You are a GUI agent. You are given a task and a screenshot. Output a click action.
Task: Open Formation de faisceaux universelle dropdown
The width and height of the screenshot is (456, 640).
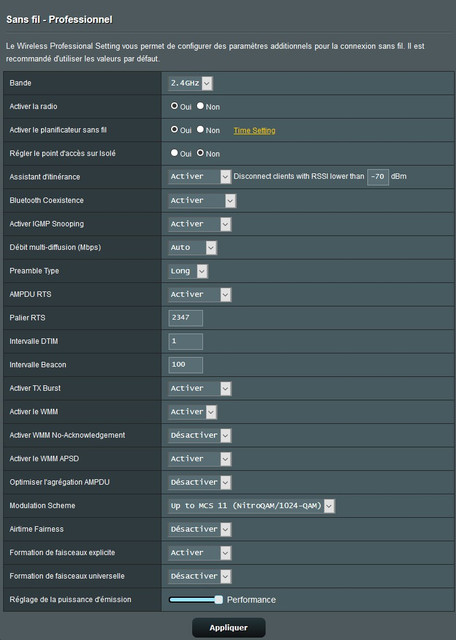(200, 576)
